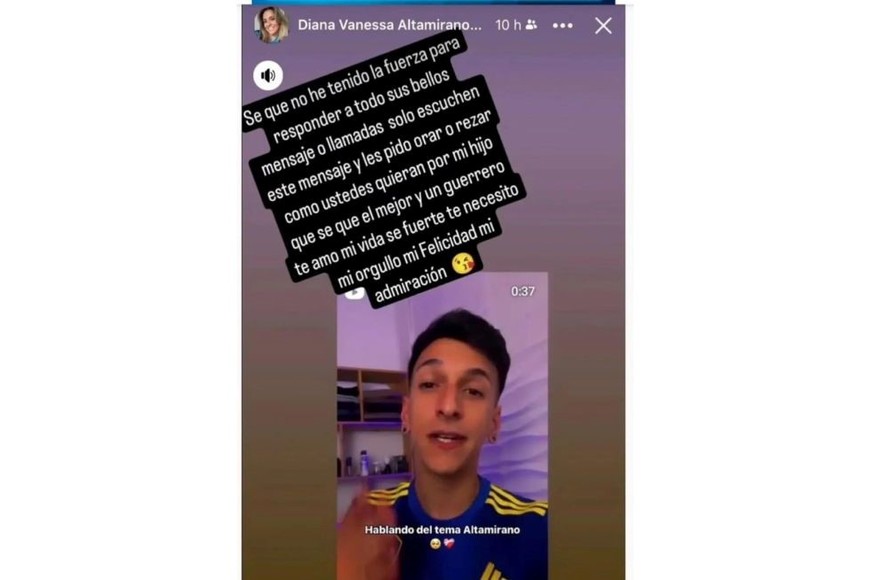Viewport: 870px width, 580px height.
Task: Click the text line como ustedes quieran por mi hijo
Action: [x=388, y=179]
